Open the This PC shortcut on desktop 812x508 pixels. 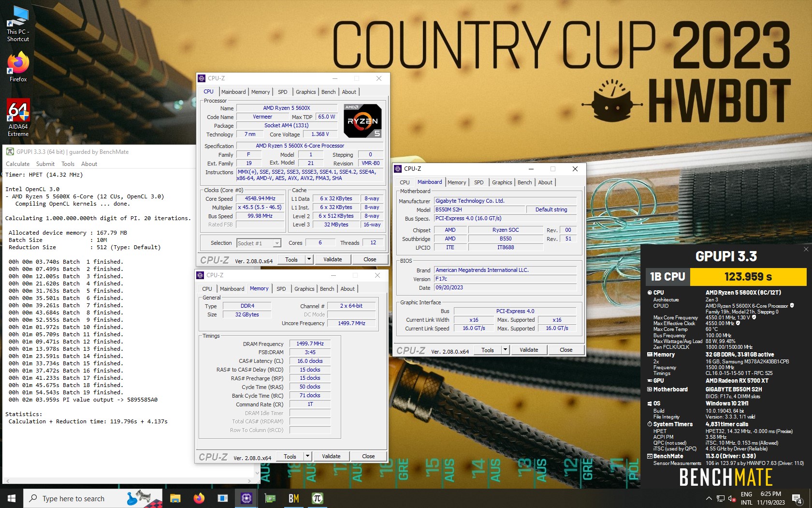(x=18, y=23)
